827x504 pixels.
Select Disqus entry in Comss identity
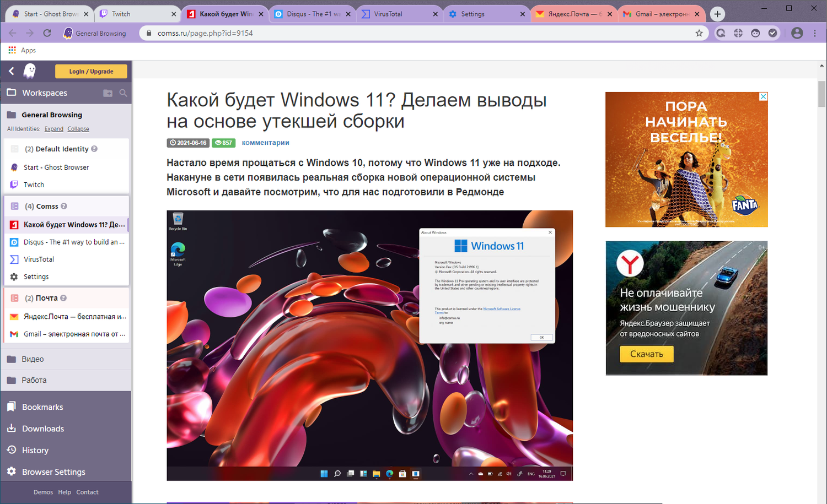67,242
